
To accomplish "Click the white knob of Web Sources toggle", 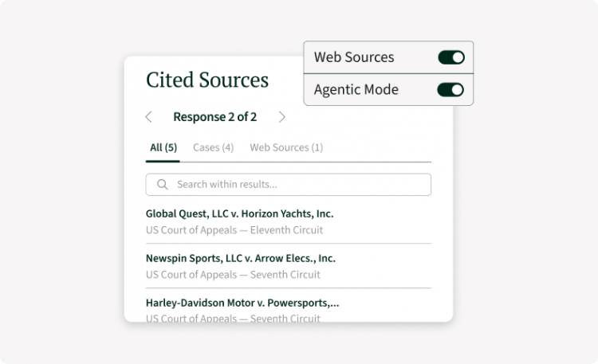I will point(458,57).
